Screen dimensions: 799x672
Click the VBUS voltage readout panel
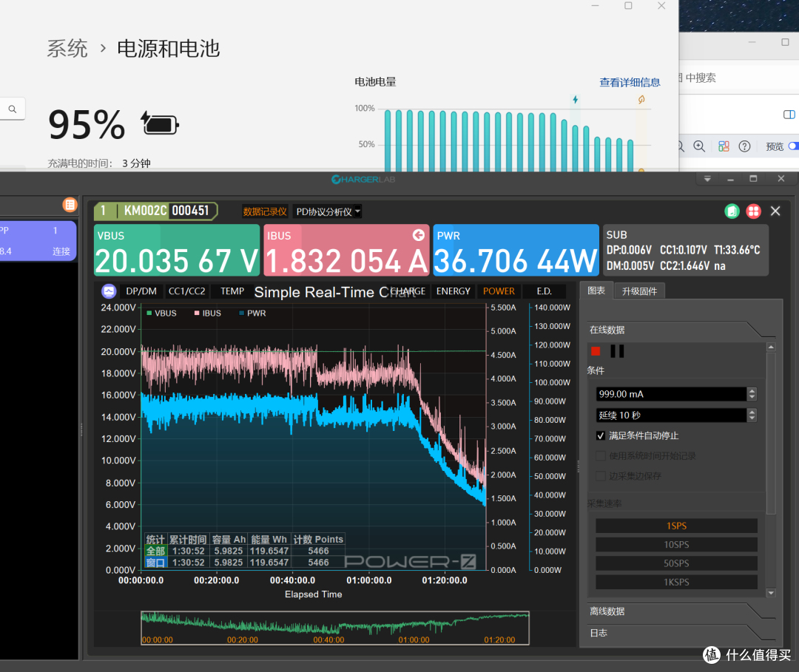177,250
